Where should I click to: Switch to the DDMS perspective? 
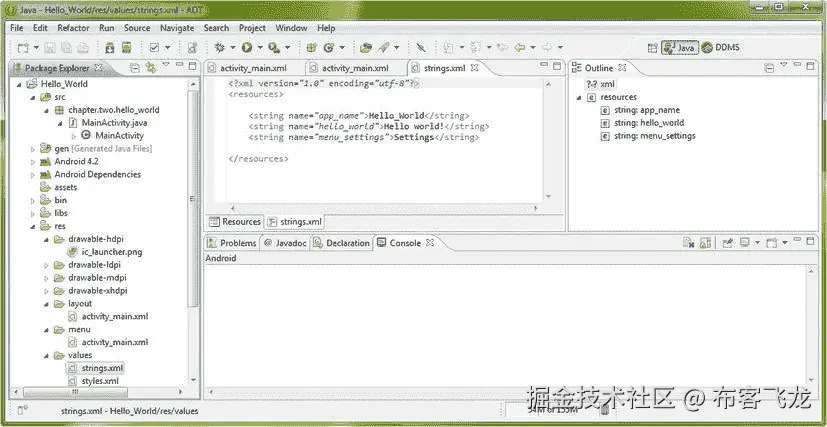[720, 48]
